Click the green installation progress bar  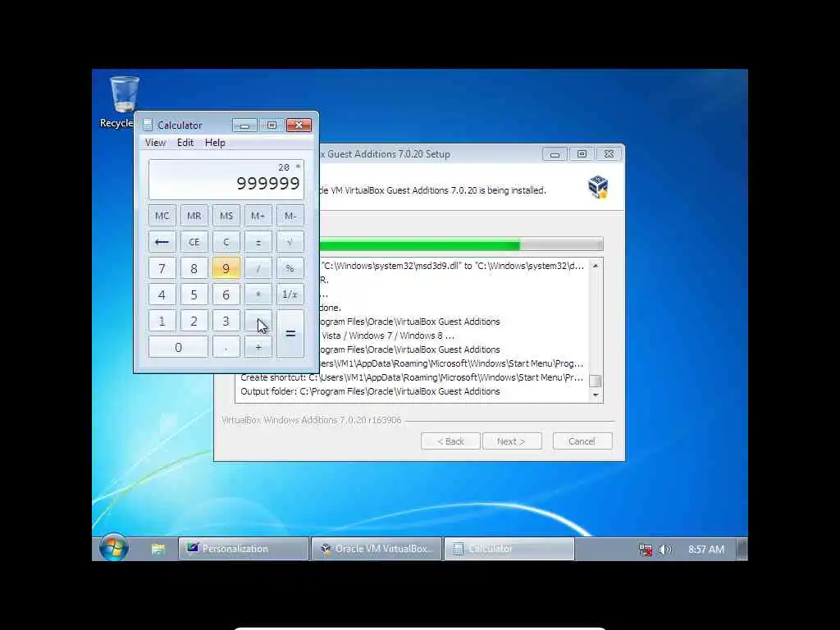461,244
